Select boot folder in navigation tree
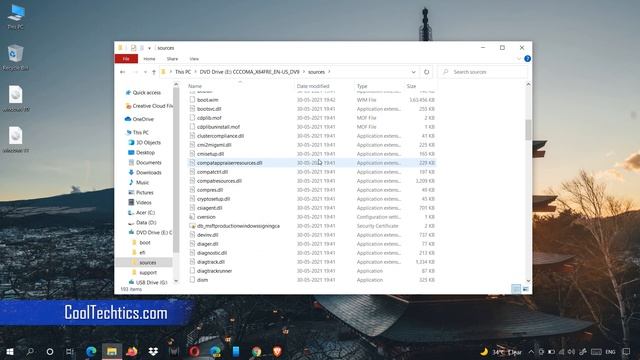This screenshot has width=640, height=360. tap(145, 242)
